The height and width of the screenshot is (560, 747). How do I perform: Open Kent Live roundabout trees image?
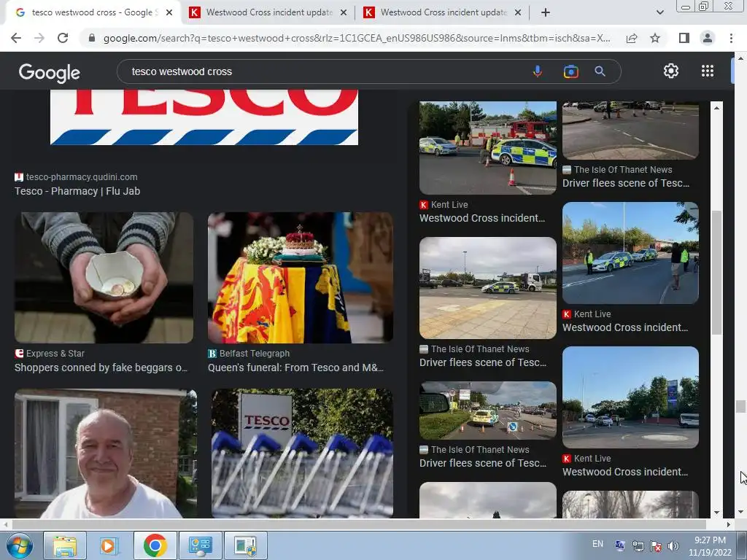click(x=630, y=397)
